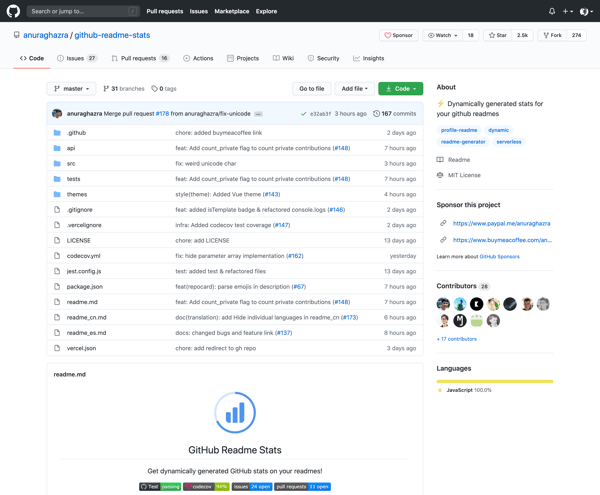The width and height of the screenshot is (600, 495).
Task: Open the tests folder
Action: [x=73, y=179]
